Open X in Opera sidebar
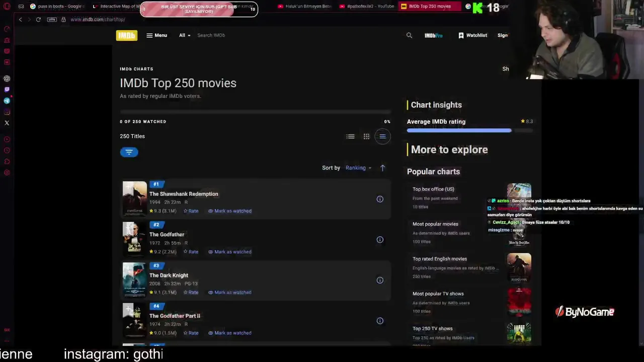 [x=7, y=123]
